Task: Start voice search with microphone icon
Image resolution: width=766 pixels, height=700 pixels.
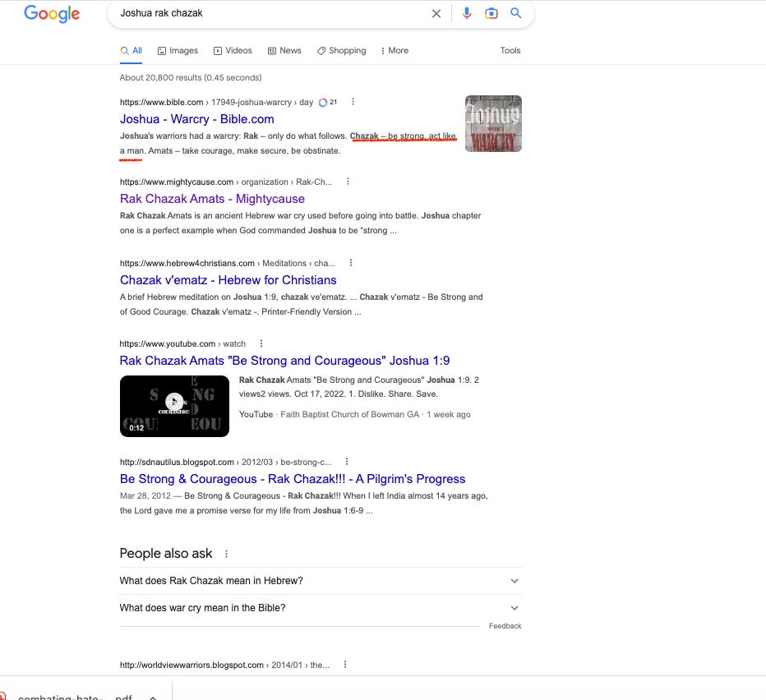Action: pos(467,13)
